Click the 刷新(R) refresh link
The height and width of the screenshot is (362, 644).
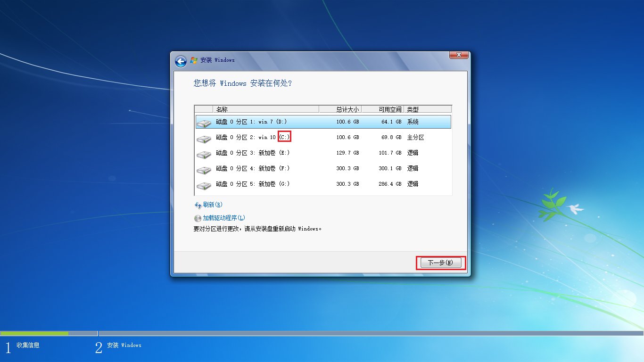213,205
